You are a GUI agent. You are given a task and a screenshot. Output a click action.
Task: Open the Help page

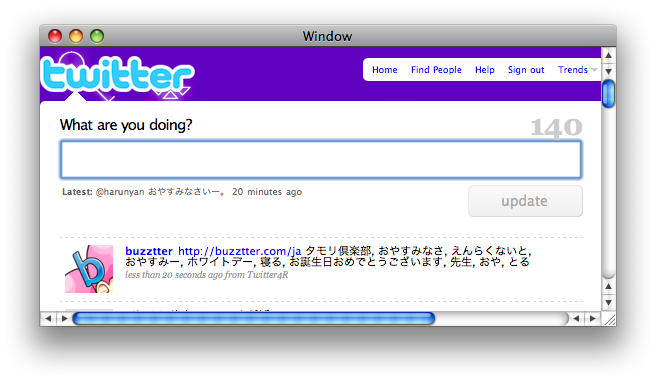click(x=484, y=70)
